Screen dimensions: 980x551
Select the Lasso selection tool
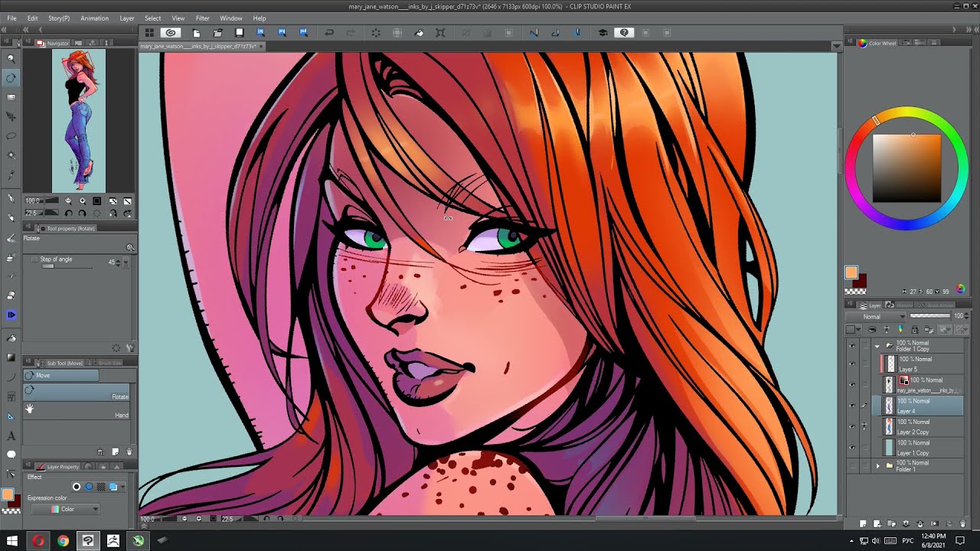(x=11, y=136)
